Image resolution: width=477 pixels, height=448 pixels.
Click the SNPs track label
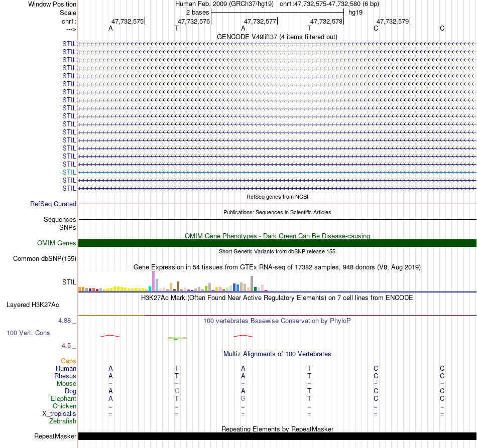click(x=68, y=227)
